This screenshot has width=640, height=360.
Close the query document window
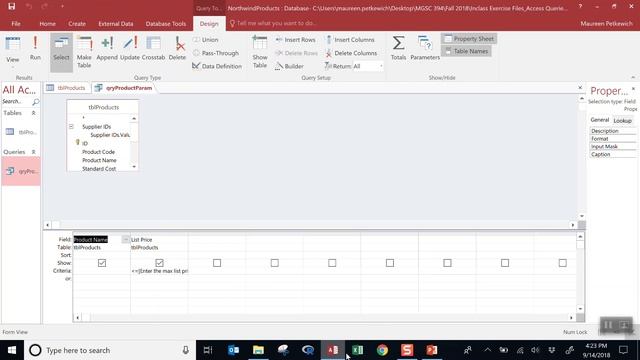580,88
